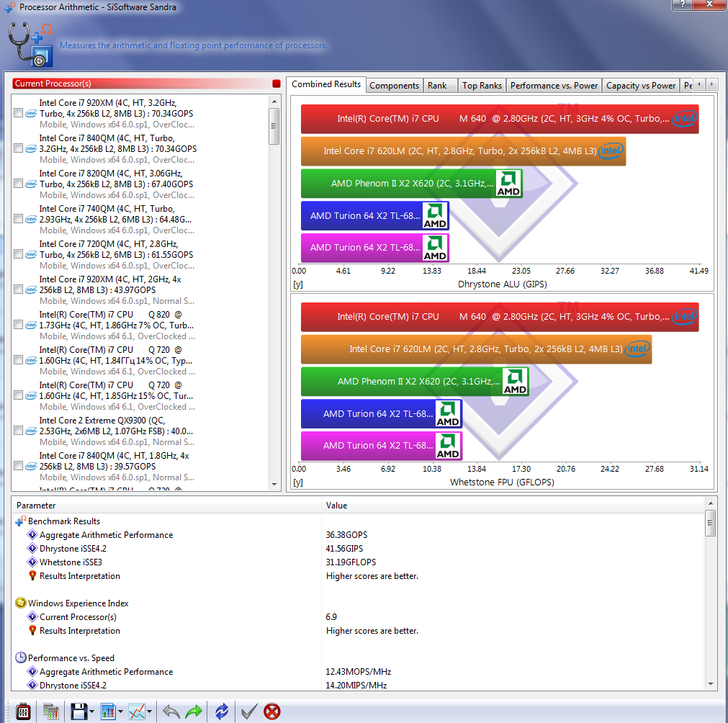
Task: Switch to the Top Ranks tab
Action: [x=482, y=86]
